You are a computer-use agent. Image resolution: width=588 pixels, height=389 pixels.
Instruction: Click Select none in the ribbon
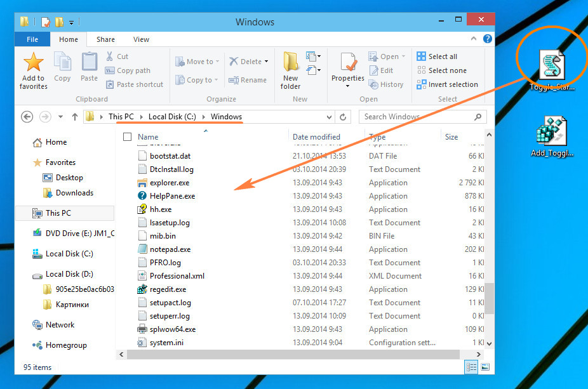[x=442, y=70]
